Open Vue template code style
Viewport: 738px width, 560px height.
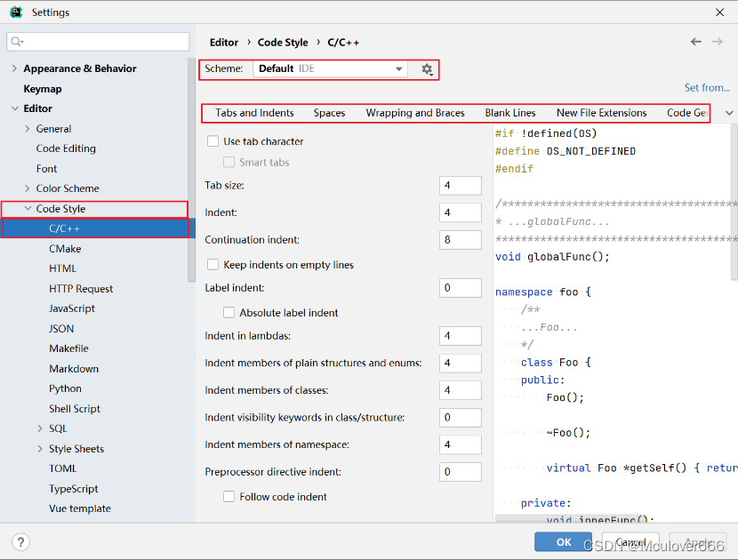click(80, 508)
